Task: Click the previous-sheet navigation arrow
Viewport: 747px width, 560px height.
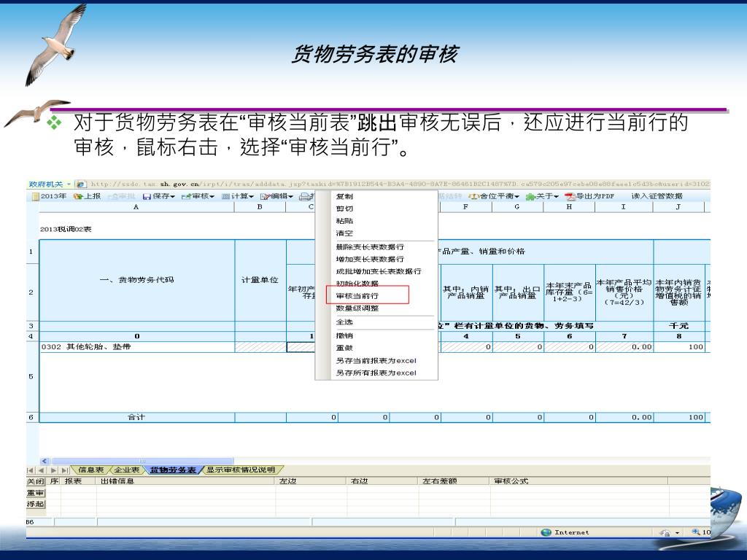Action: pyautogui.click(x=41, y=470)
